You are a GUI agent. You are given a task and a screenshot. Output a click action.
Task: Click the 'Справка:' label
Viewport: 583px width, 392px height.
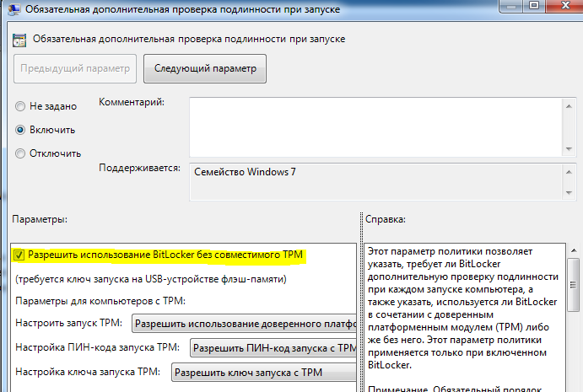(x=386, y=219)
